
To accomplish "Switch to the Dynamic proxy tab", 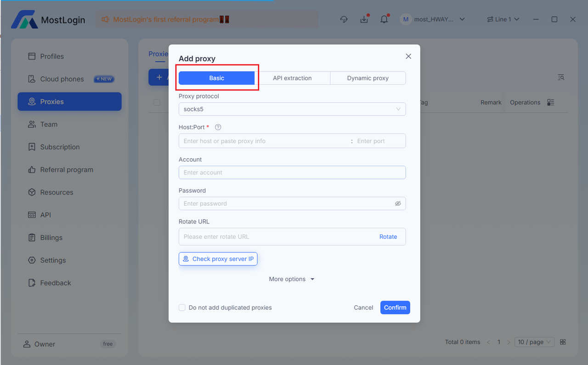I will (x=367, y=78).
